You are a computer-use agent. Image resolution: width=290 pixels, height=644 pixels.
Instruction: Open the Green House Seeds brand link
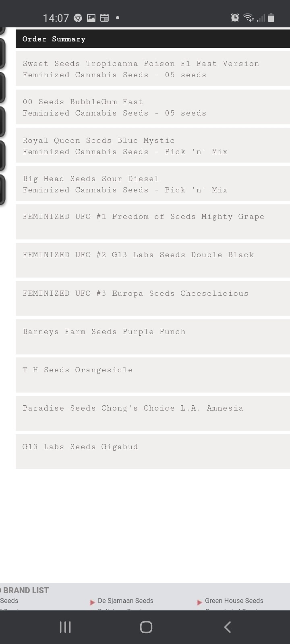[x=234, y=601]
